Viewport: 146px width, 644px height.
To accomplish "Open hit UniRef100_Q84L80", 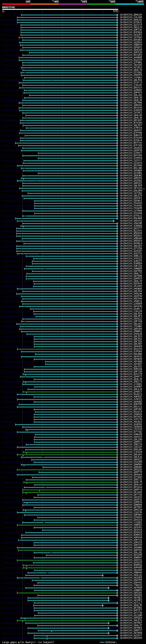I will pyautogui.click(x=131, y=15).
